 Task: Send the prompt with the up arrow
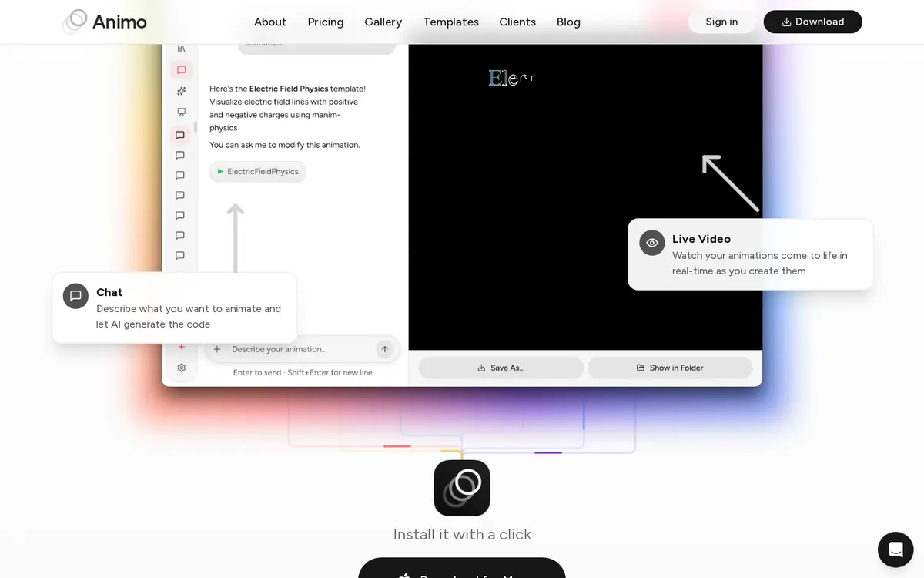pyautogui.click(x=384, y=349)
